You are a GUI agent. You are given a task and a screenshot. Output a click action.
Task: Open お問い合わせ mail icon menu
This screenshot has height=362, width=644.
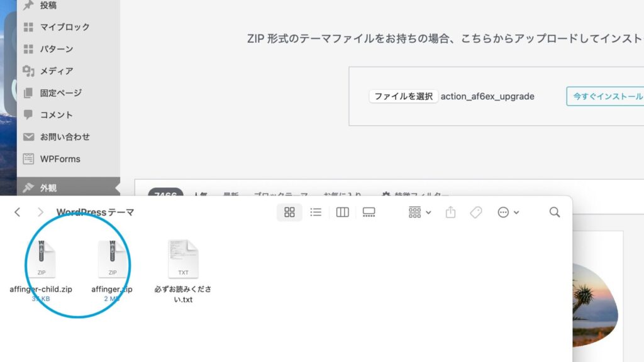tap(28, 137)
